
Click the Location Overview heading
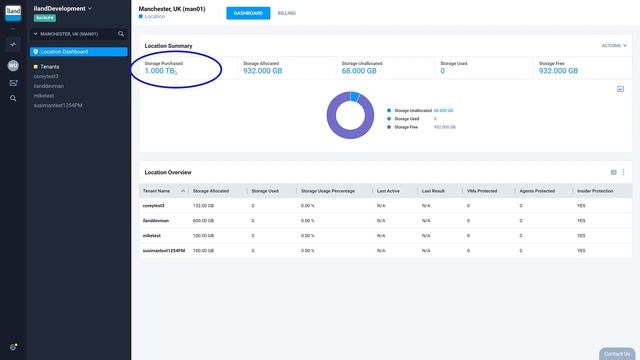(168, 173)
